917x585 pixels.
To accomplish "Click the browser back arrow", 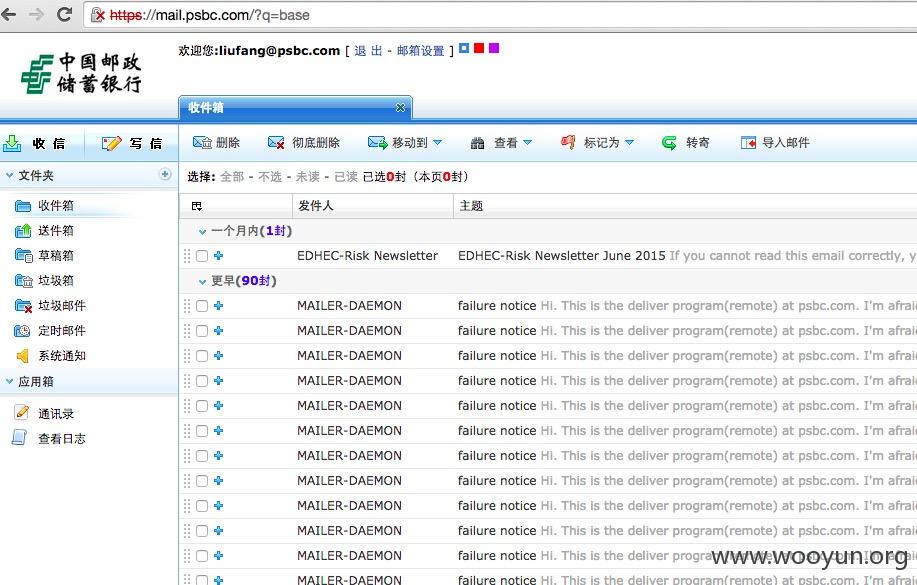I will click(8, 15).
